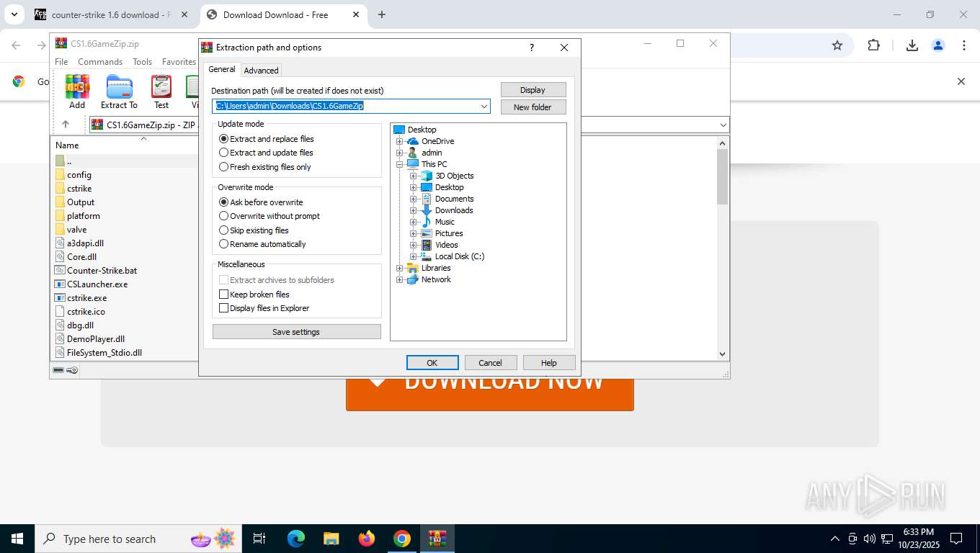Select Local Disk (C:) in folder tree

tap(460, 256)
